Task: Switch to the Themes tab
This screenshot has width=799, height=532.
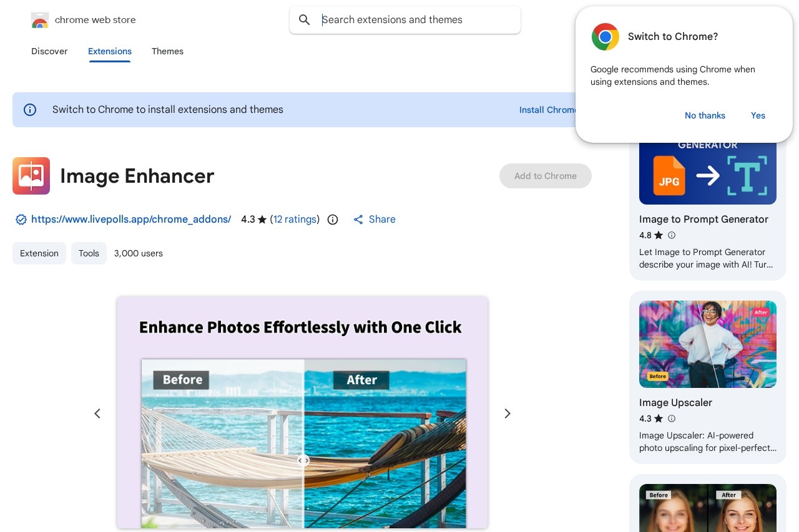Action: (167, 52)
